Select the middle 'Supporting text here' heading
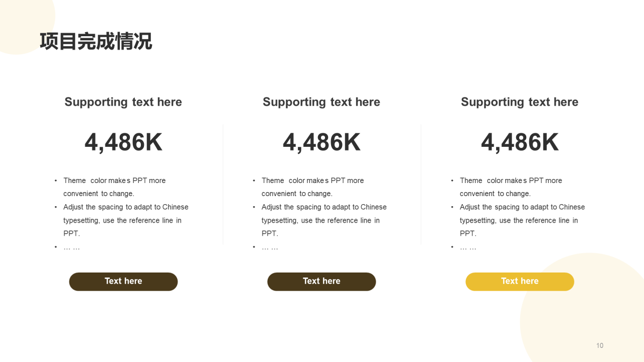 321,102
